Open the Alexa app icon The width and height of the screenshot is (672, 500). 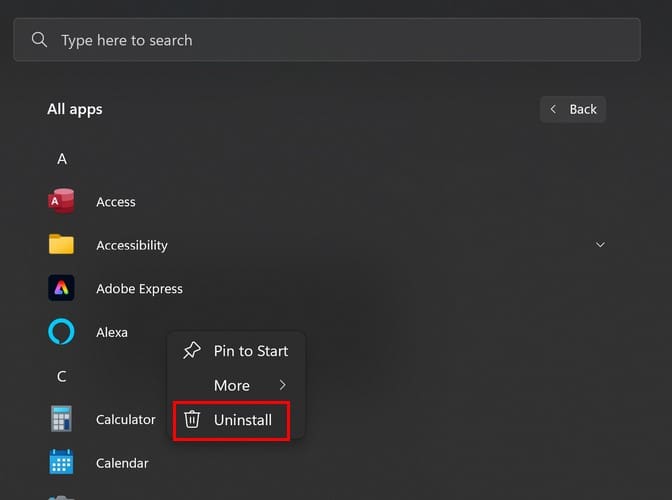pyautogui.click(x=61, y=332)
